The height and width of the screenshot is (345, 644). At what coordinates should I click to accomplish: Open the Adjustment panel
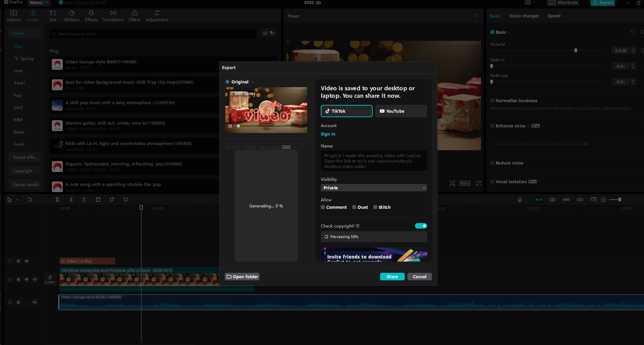157,16
